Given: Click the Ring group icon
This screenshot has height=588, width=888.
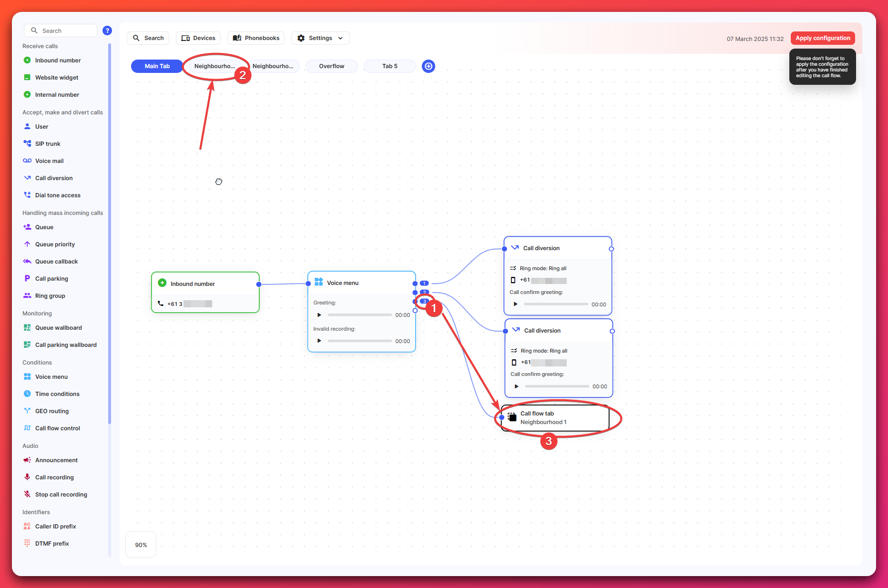Looking at the screenshot, I should pyautogui.click(x=27, y=296).
